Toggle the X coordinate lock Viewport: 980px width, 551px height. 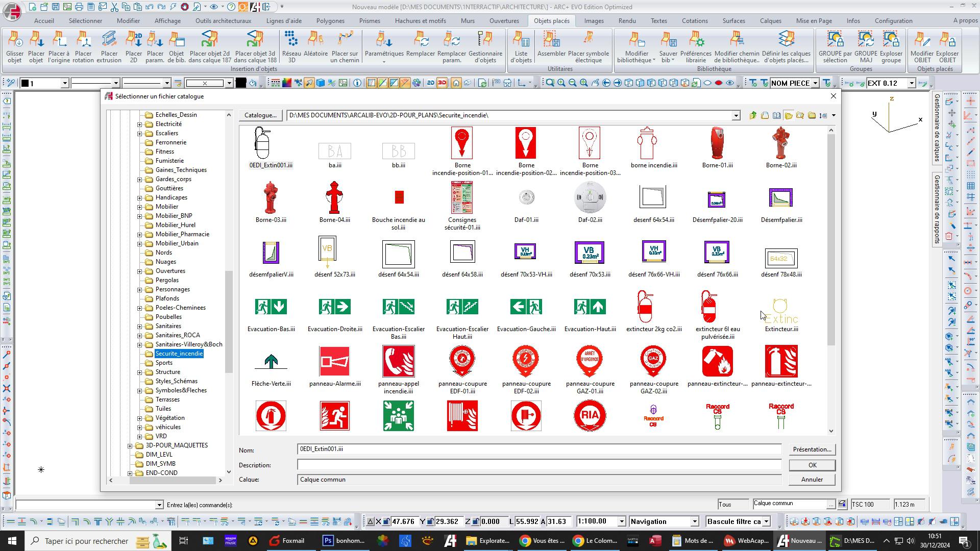(386, 521)
